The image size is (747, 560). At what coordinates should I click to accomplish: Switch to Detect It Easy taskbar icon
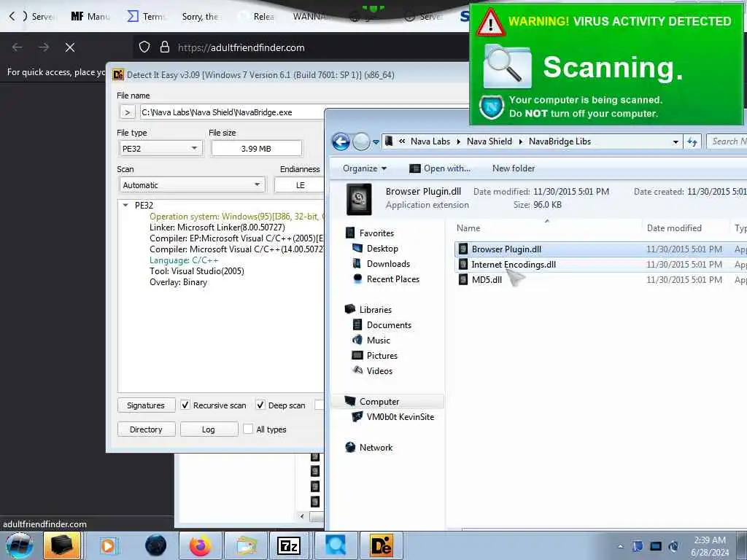point(381,545)
